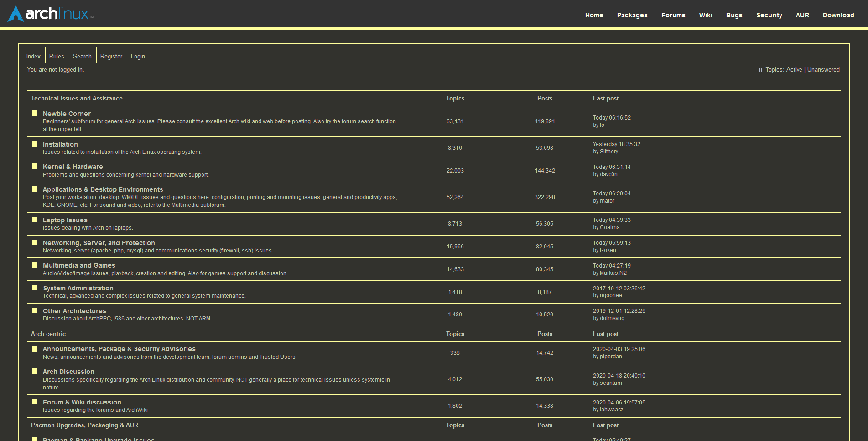Open Forum & Wiki last post 2020-04-06 19:57:05
This screenshot has height=441, width=868.
tap(619, 403)
